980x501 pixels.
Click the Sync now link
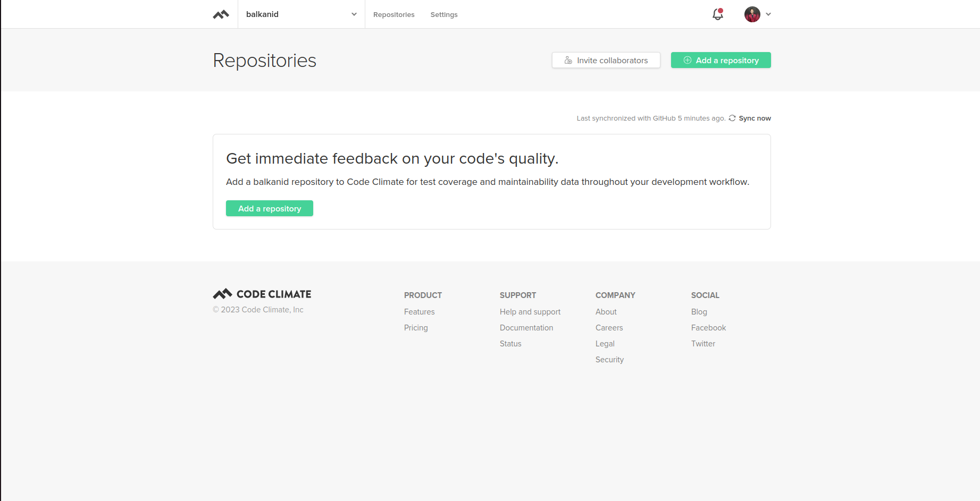click(755, 118)
